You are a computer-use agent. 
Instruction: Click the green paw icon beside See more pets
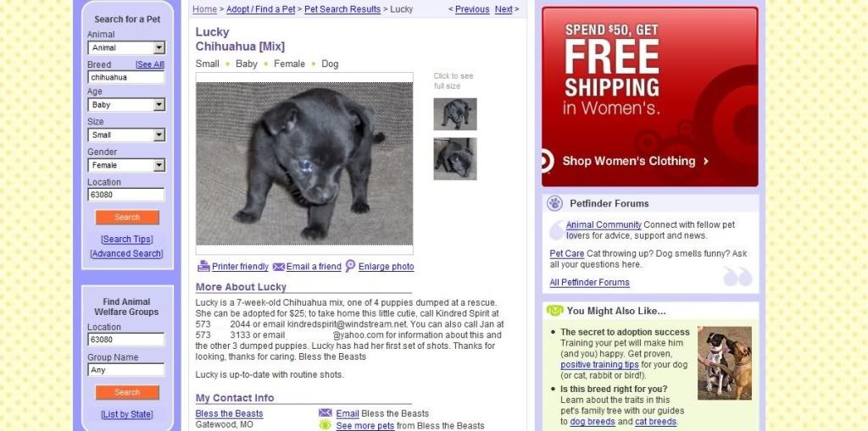click(325, 425)
